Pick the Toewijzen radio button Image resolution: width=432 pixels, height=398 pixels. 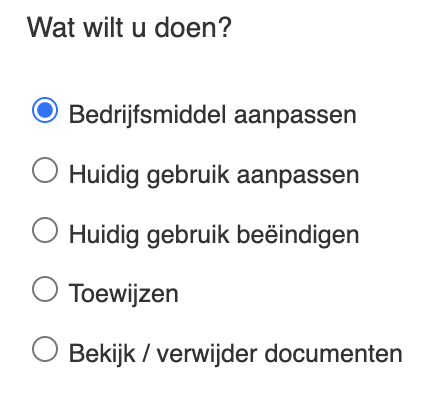[x=45, y=289]
